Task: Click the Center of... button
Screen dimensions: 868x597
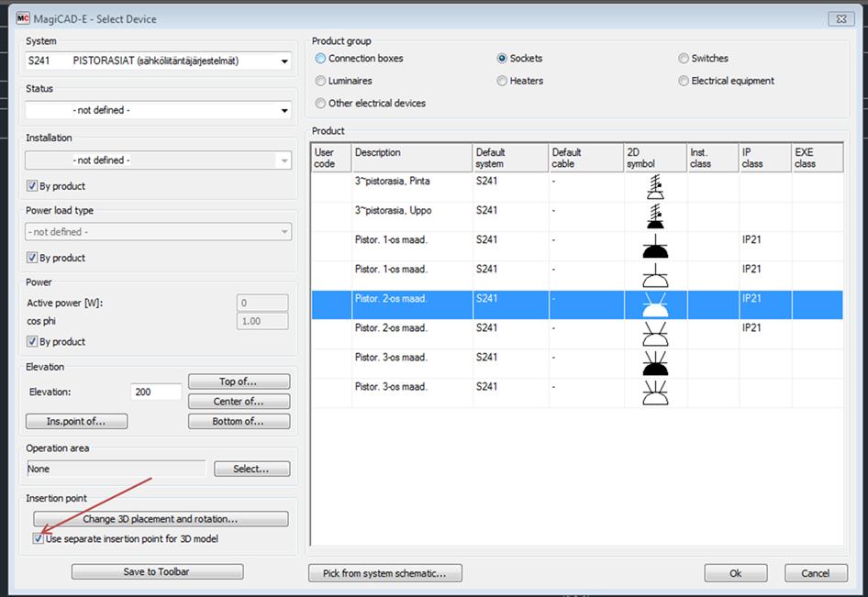Action: (x=239, y=401)
